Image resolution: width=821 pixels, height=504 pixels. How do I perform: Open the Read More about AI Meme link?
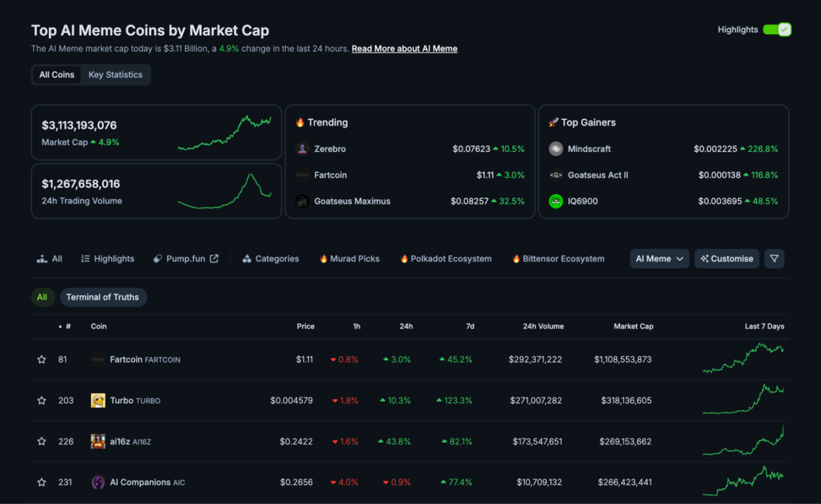[x=404, y=49]
